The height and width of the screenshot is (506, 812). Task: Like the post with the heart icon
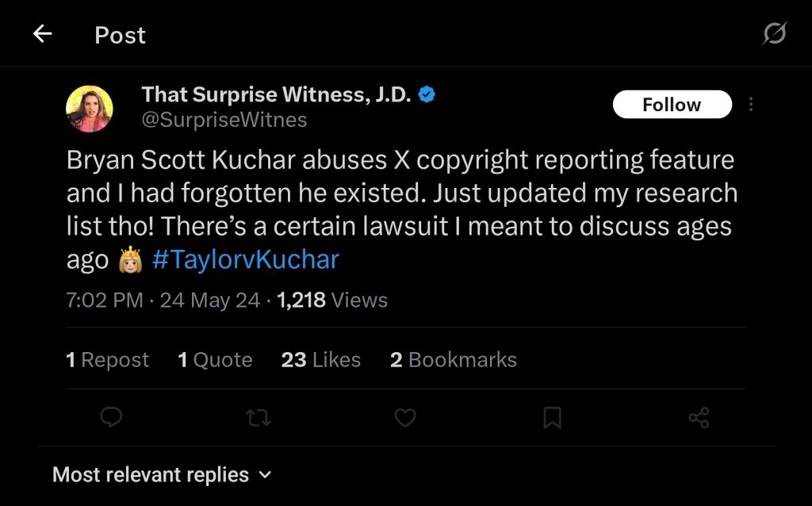click(x=405, y=417)
